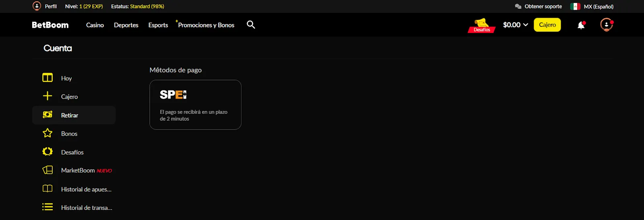The image size is (644, 220).
Task: Click the Métodos de pago heading
Action: pyautogui.click(x=175, y=70)
